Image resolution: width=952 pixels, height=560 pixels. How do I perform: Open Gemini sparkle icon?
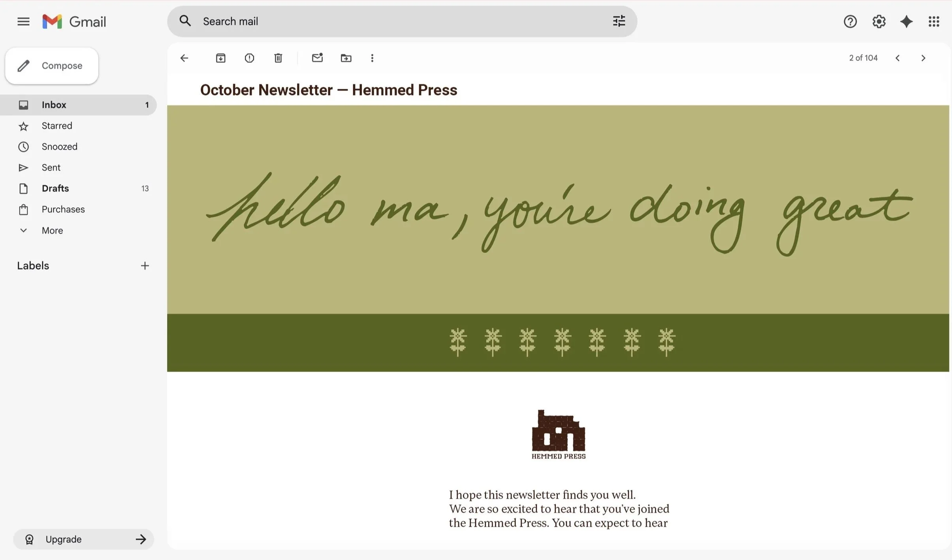[x=906, y=21]
